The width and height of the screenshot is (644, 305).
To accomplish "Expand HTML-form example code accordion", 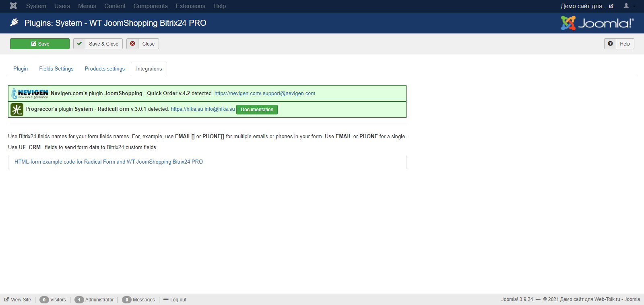I will click(x=109, y=162).
